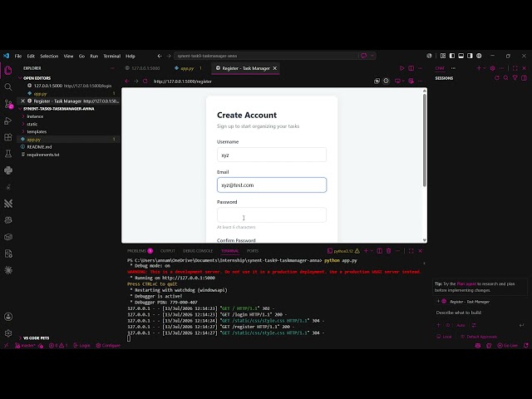The height and width of the screenshot is (399, 532).
Task: Click the Run file play icon
Action: pos(401,68)
